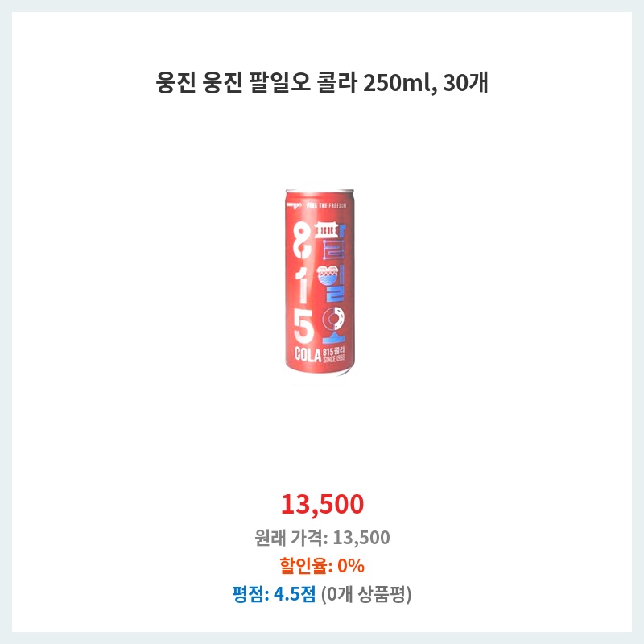This screenshot has height=644, width=644.
Task: Click the heart-shaped graphic on the can
Action: (328, 276)
